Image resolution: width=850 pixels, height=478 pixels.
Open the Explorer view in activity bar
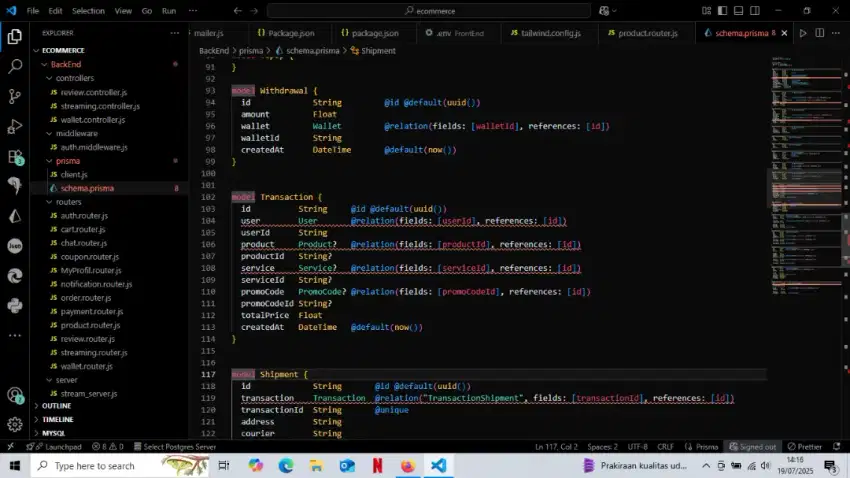click(15, 37)
